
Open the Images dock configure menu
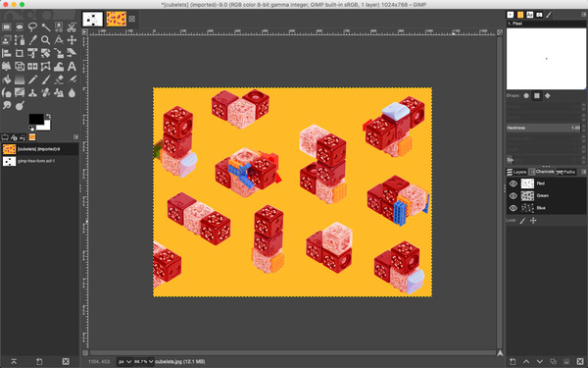point(75,137)
